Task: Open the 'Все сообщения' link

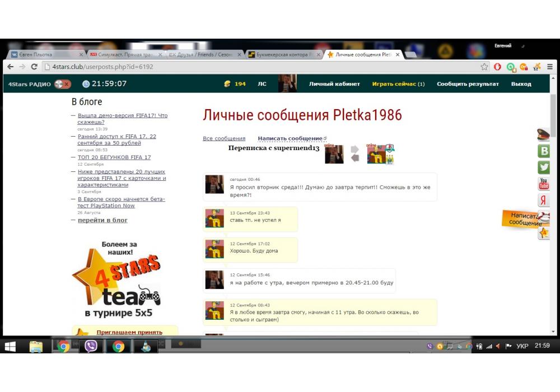Action: 224,138
